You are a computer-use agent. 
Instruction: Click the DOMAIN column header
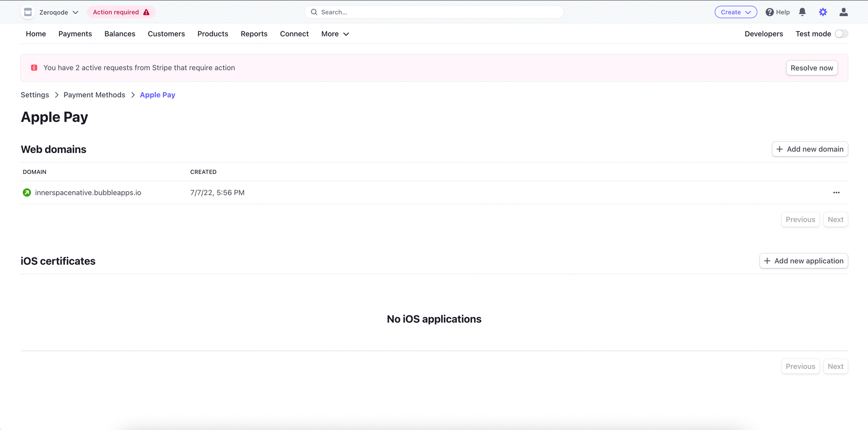35,172
